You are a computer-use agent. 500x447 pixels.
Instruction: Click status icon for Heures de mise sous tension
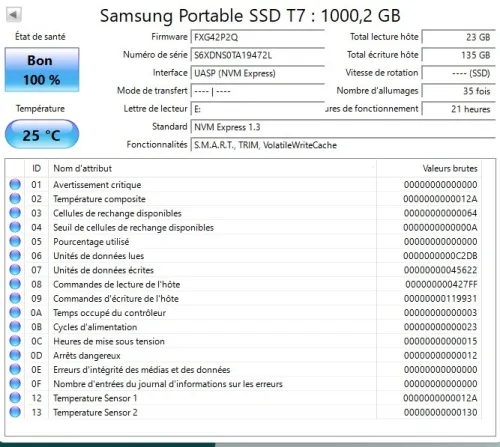15,341
